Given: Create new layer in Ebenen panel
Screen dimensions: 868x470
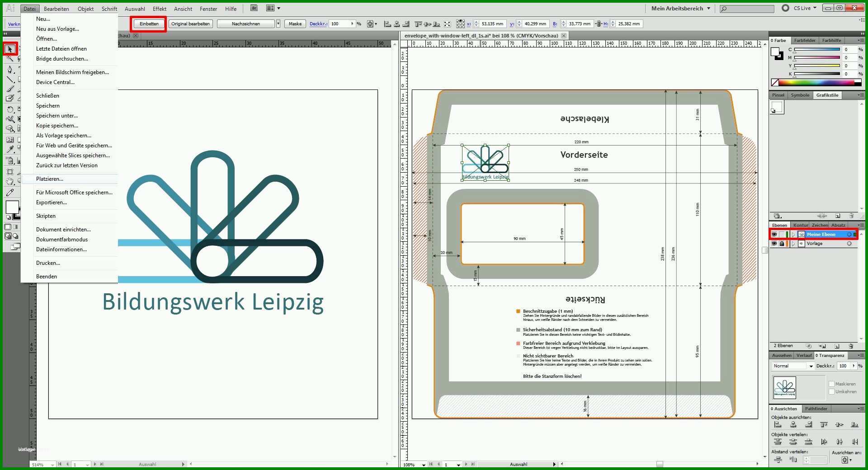Looking at the screenshot, I should click(x=837, y=346).
